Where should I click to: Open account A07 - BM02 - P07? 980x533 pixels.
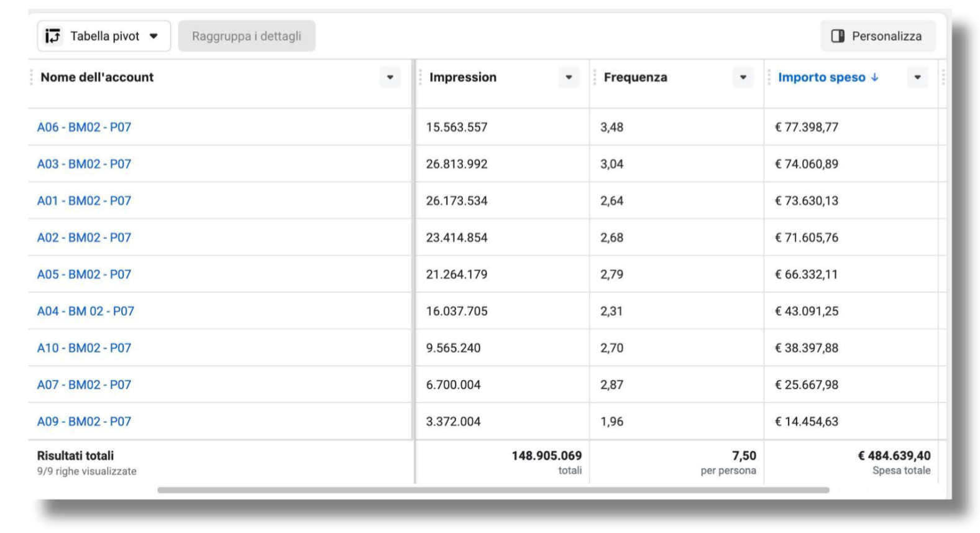click(84, 384)
